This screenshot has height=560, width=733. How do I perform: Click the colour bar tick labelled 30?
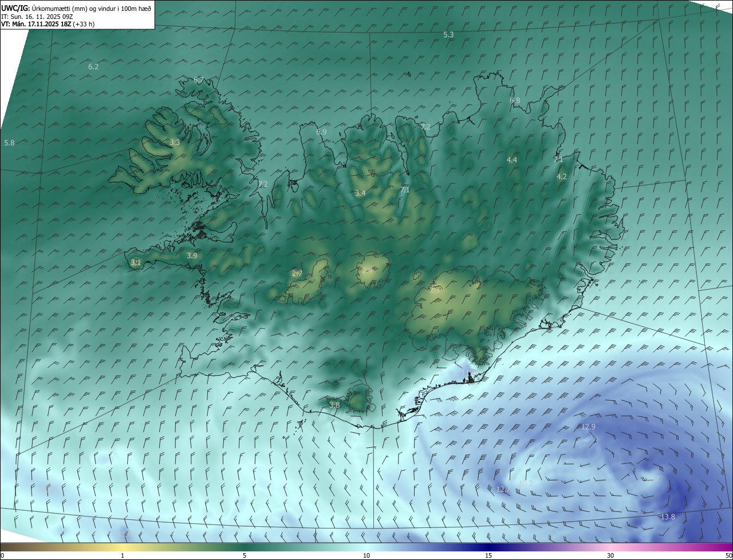(610, 555)
